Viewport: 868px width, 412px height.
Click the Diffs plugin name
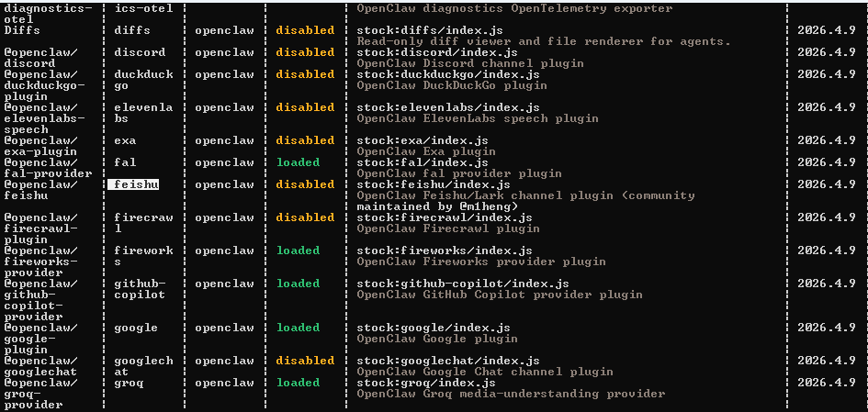[x=22, y=30]
